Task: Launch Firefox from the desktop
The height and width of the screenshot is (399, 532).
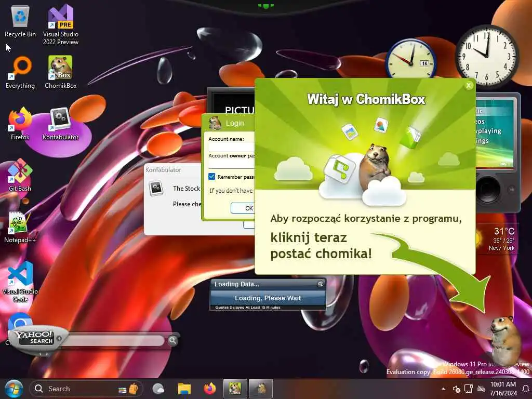Action: coord(20,124)
